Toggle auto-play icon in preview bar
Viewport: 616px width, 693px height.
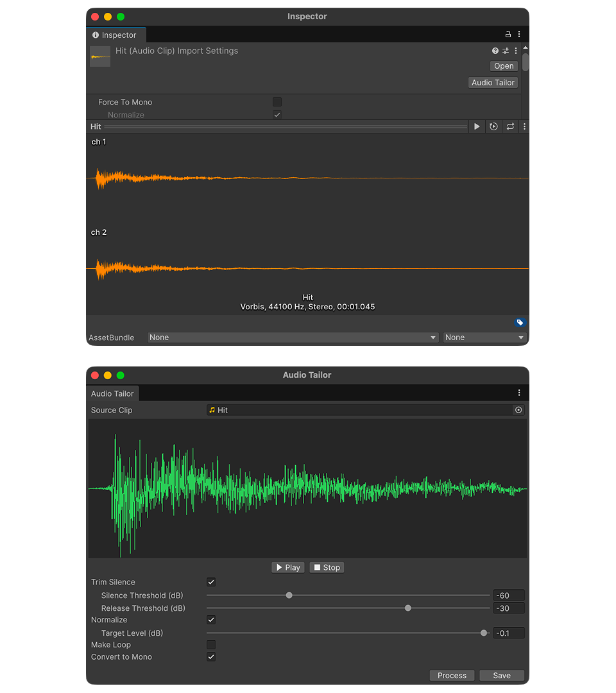[x=493, y=126]
